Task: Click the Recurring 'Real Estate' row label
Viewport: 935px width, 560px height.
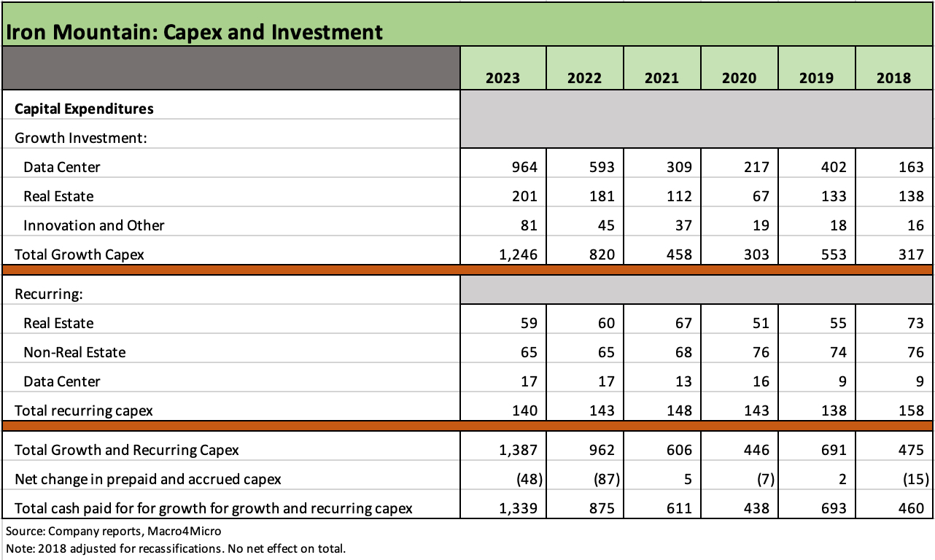Action: coord(58,323)
